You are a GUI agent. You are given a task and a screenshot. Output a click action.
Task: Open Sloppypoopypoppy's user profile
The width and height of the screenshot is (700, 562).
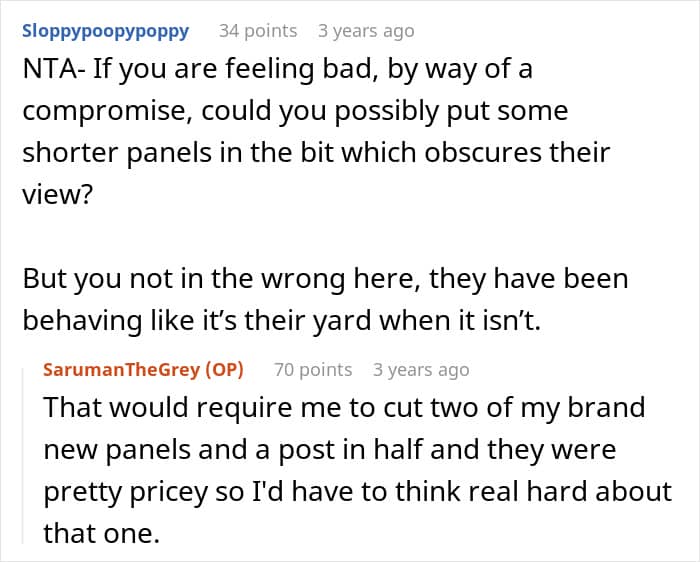[x=105, y=31]
